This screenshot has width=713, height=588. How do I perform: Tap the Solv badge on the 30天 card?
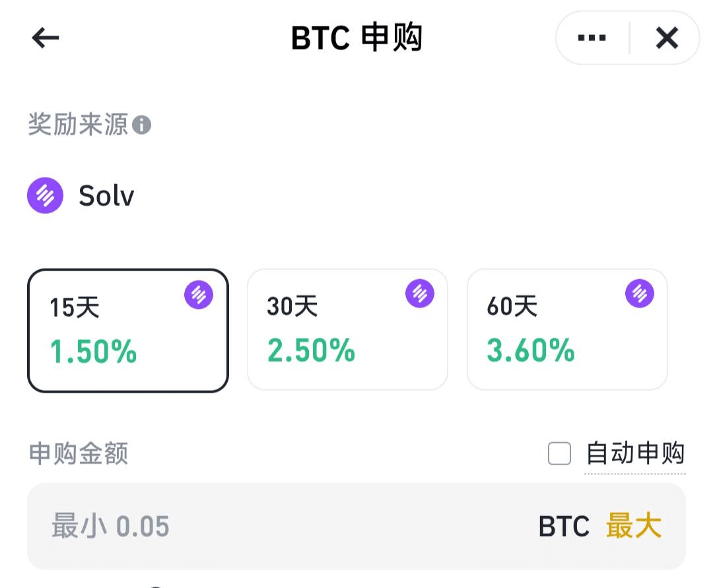420,294
